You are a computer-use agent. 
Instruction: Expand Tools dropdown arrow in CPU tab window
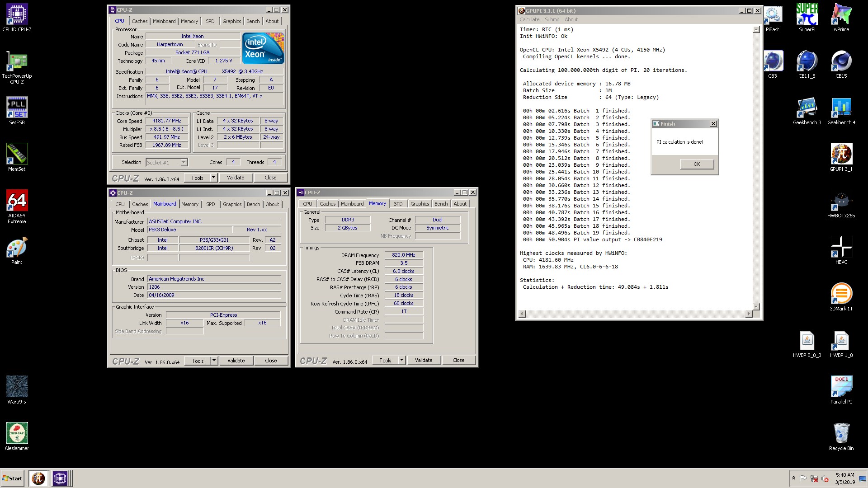click(213, 178)
